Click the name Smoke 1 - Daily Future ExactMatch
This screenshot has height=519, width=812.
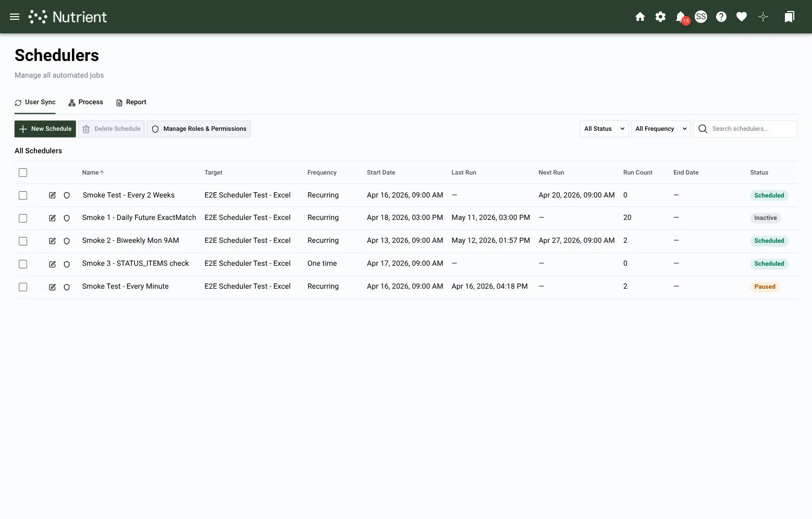(x=139, y=217)
